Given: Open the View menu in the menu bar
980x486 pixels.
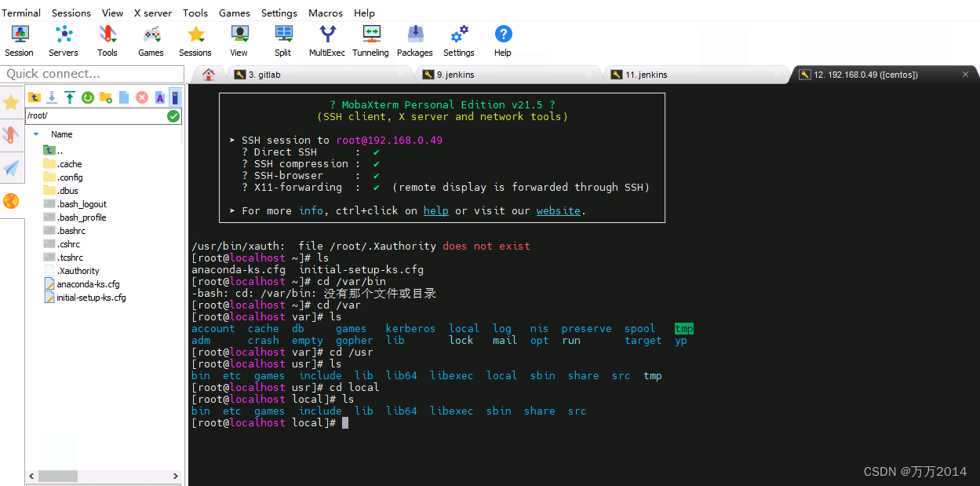Looking at the screenshot, I should point(112,13).
